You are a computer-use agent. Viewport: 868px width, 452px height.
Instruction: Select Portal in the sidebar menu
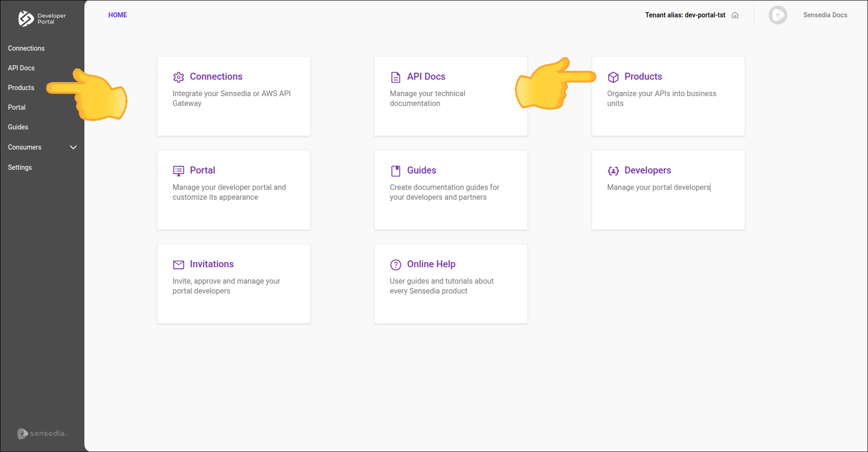(17, 107)
